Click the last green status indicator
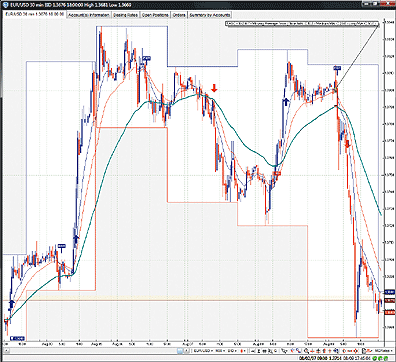This screenshot has height=362, width=396. click(x=385, y=358)
